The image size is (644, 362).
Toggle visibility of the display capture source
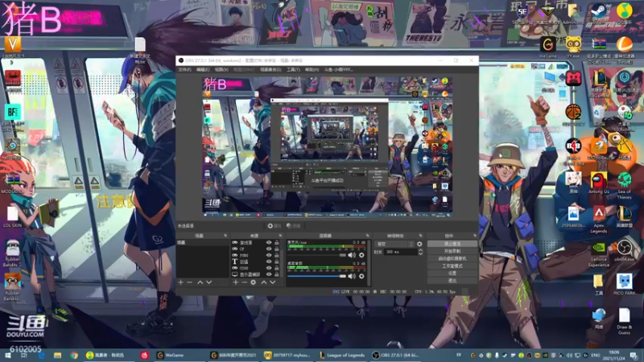coord(269,274)
